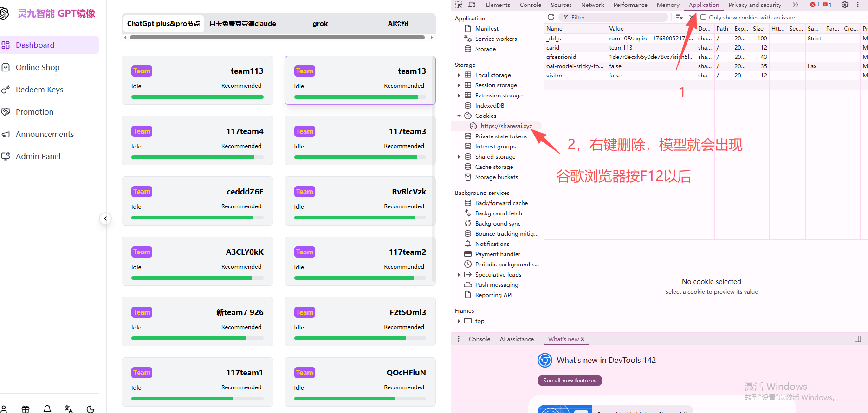Click the user profile icon at sidebar bottom
The width and height of the screenshot is (868, 413).
tap(4, 409)
